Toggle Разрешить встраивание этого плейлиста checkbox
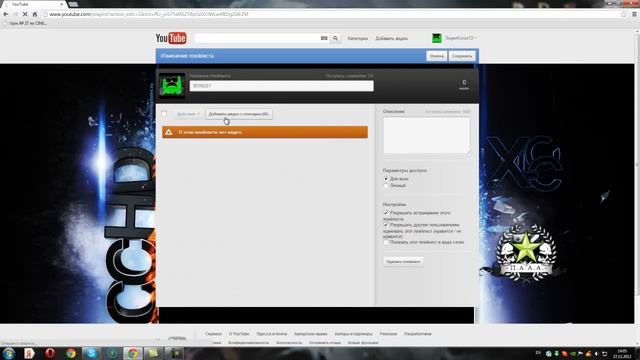Image resolution: width=640 pixels, height=360 pixels. (386, 213)
